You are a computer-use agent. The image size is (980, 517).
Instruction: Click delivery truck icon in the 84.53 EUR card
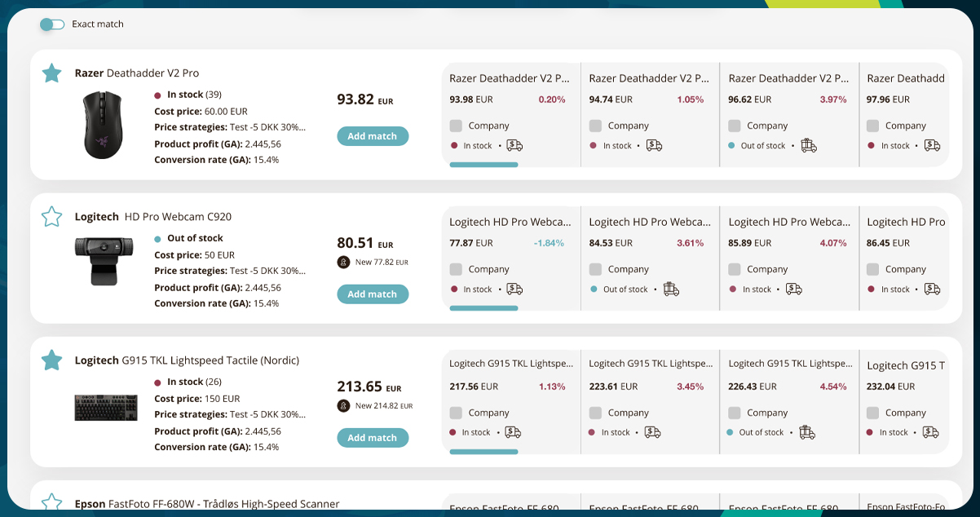(x=671, y=289)
